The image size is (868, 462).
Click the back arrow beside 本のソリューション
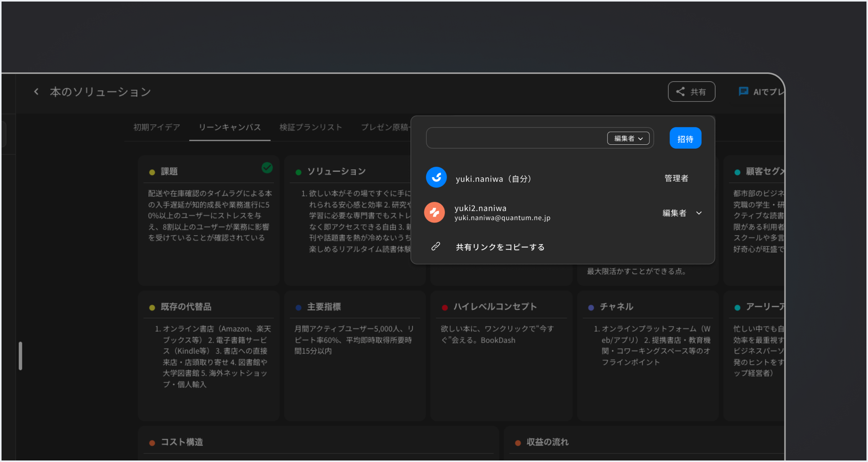pos(36,92)
